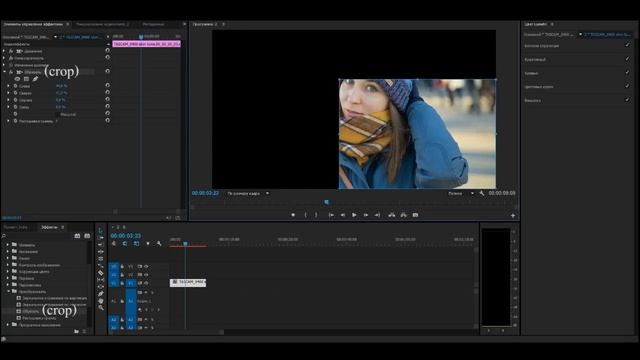Select the video clip on the V1 track
This screenshot has width=640, height=360.
click(188, 282)
